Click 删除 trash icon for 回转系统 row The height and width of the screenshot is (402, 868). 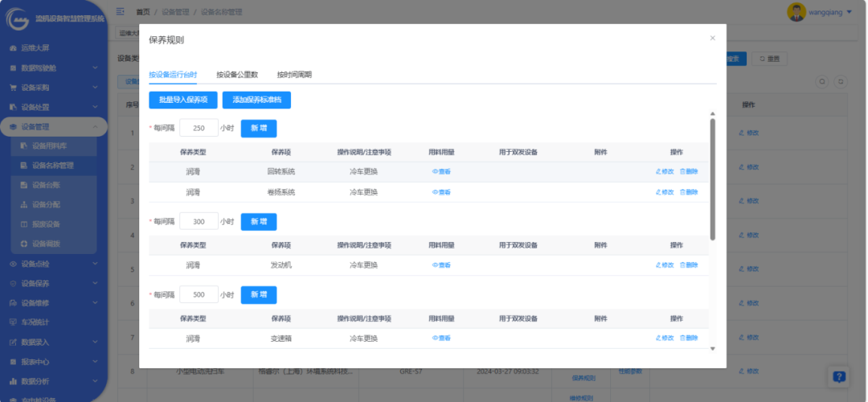[689, 171]
